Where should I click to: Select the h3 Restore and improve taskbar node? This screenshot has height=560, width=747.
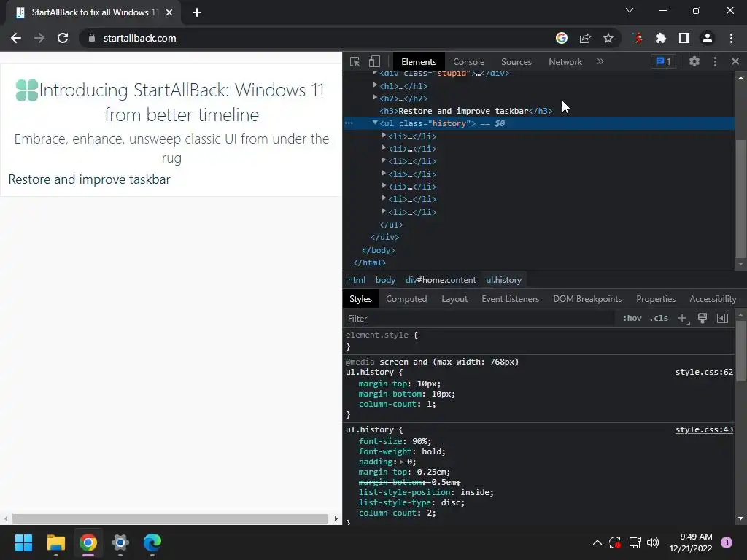[465, 111]
